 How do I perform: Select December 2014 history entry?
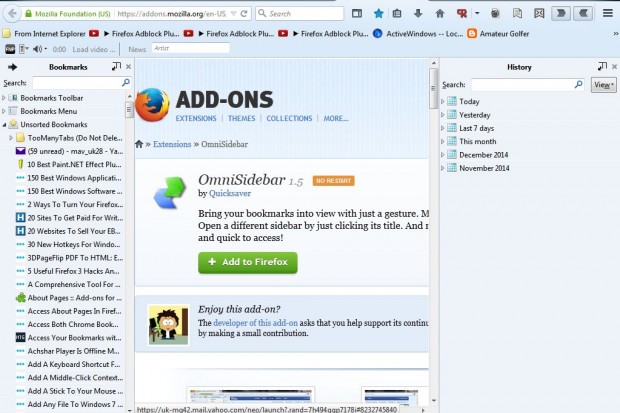pyautogui.click(x=484, y=155)
